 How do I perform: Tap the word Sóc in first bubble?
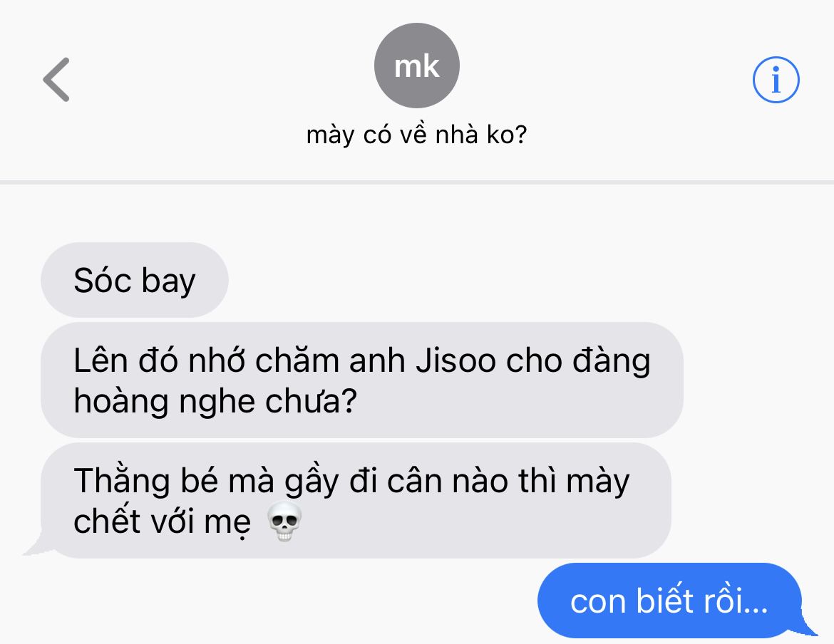(x=102, y=280)
